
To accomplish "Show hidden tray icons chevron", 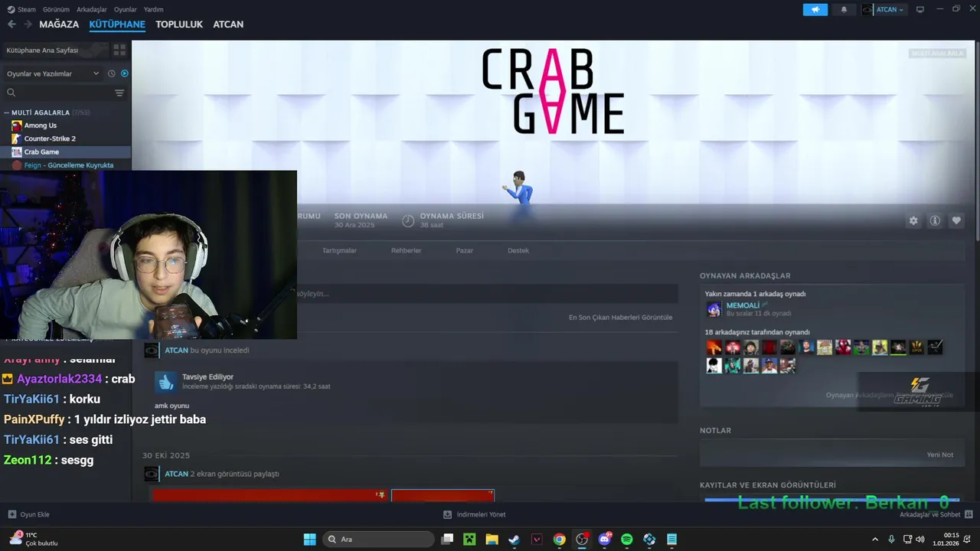I will pyautogui.click(x=875, y=540).
